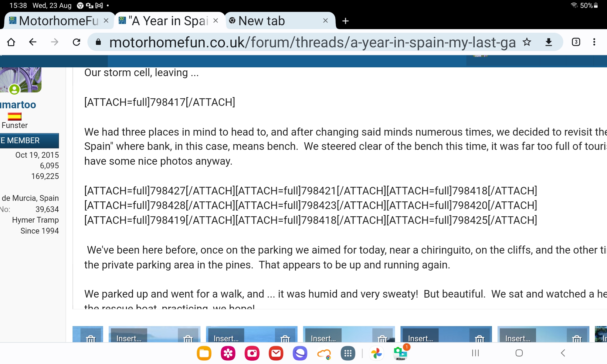The image size is (607, 364).
Task: Expand the first Insert attachment thumbnail
Action: coord(127,339)
